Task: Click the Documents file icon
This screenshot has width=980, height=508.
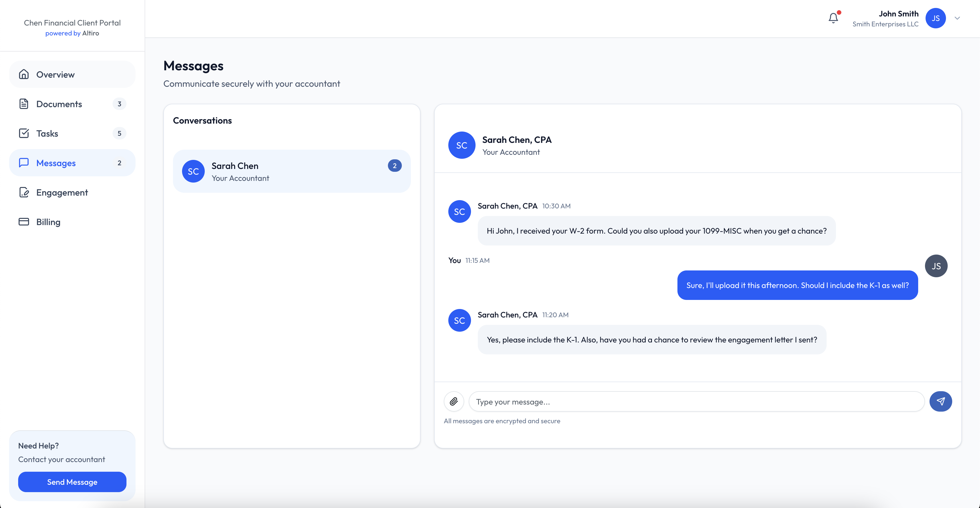Action: 24,104
